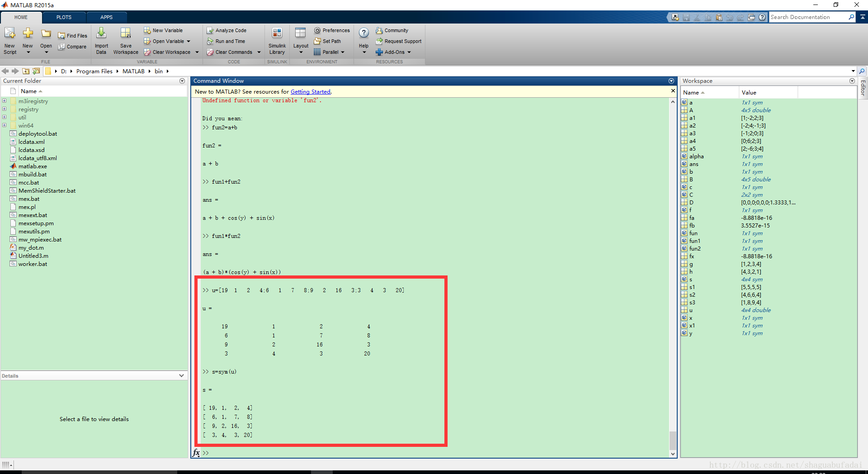
Task: Select matlab.exe in folder list
Action: tap(33, 166)
